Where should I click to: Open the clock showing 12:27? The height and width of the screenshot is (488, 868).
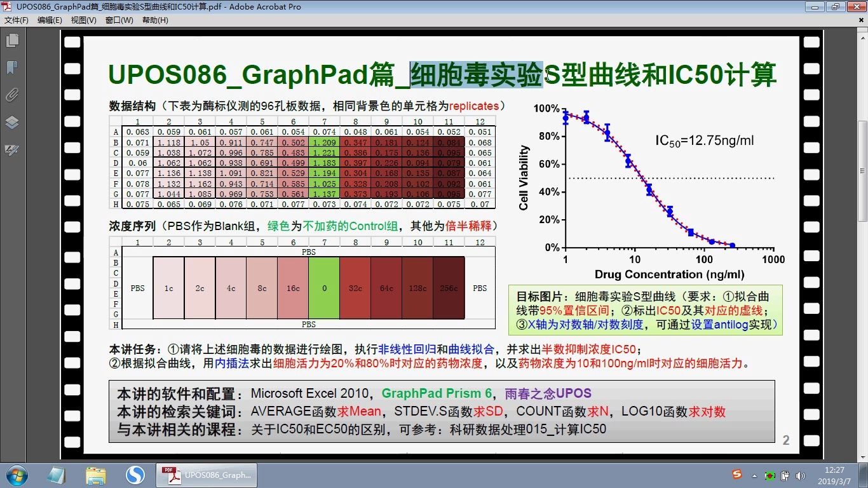click(834, 475)
